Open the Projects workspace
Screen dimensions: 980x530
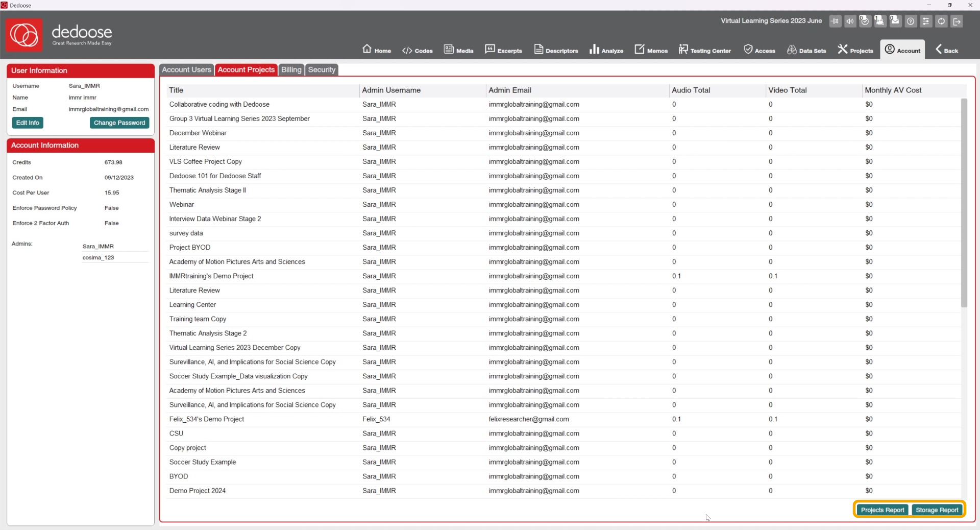(855, 50)
